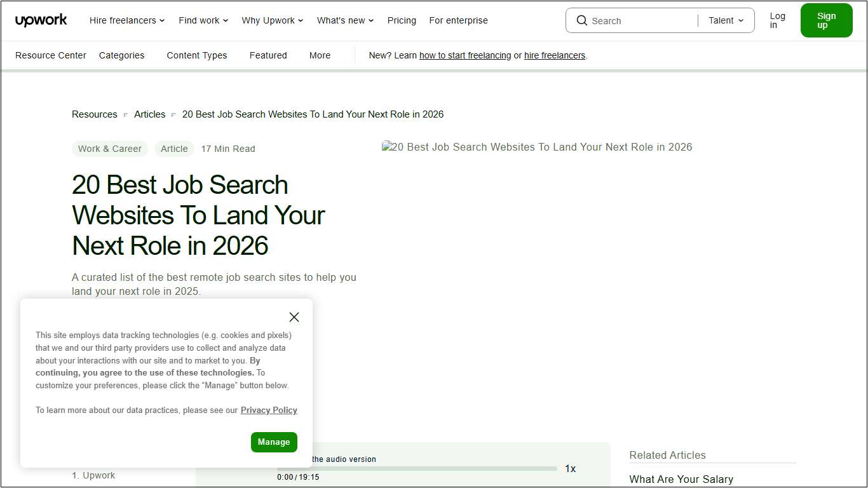Screen dimensions: 868x488
Task: Open the Featured section
Action: click(268, 55)
